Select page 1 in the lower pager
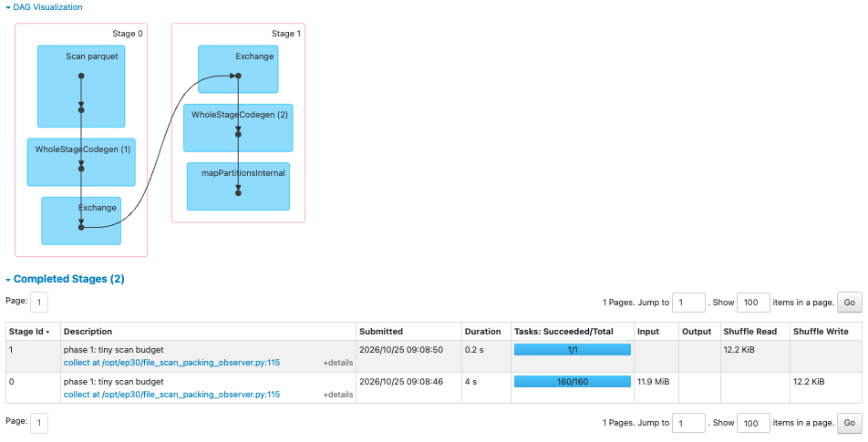Screen dimensions: 868x442 pos(39,423)
